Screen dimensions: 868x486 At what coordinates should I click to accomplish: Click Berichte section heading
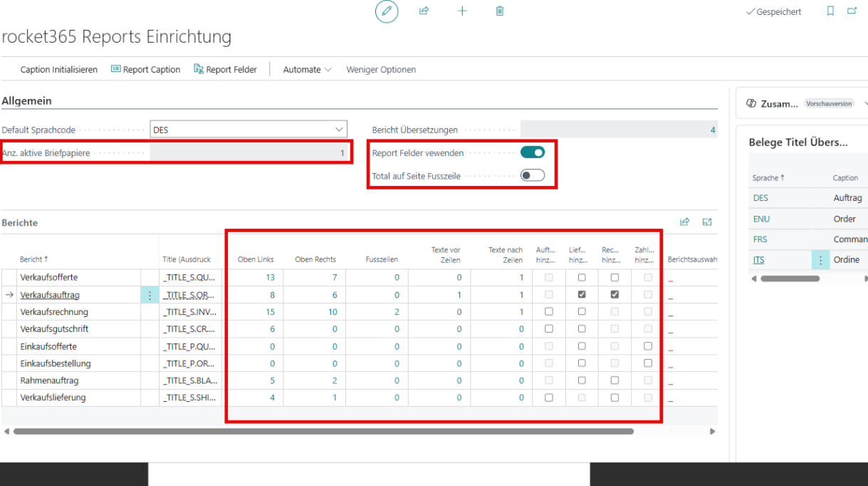(x=20, y=222)
